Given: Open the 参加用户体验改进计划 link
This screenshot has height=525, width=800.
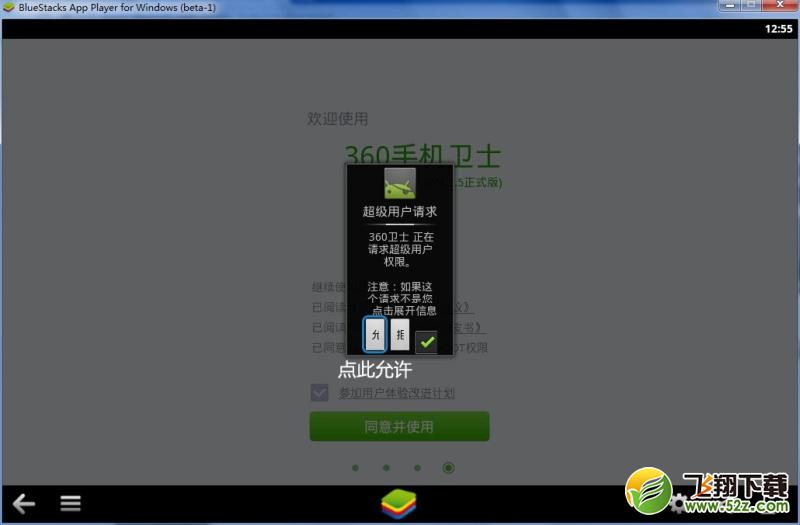Looking at the screenshot, I should (396, 393).
